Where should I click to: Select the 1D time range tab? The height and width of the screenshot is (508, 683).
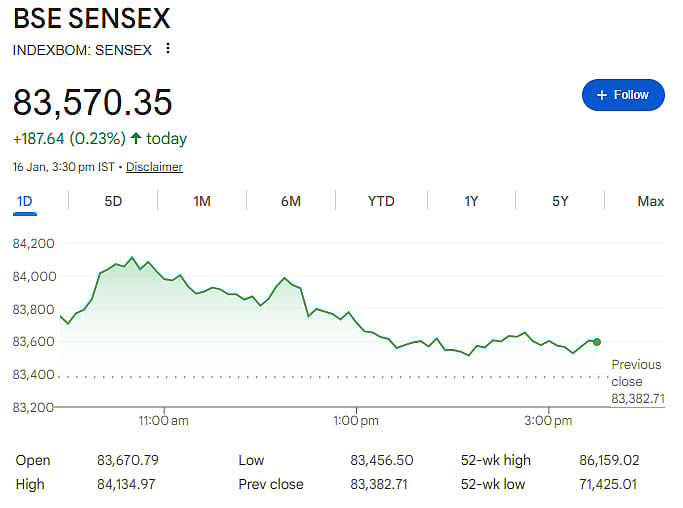[25, 201]
